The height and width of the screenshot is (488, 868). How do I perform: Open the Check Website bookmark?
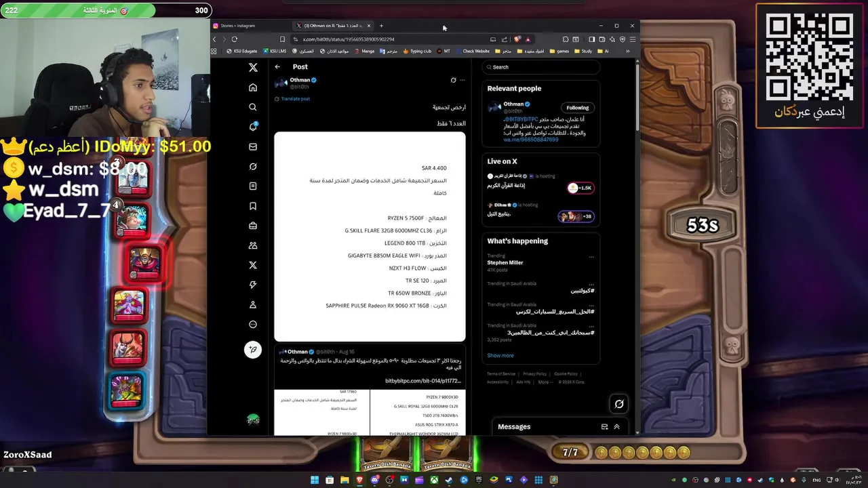click(x=473, y=51)
